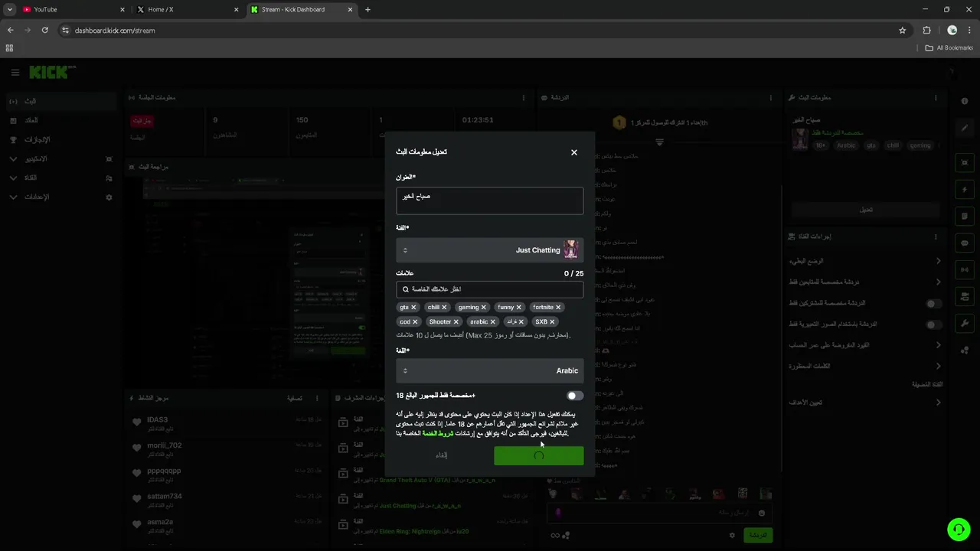Toggle subscribers-only chat switch
Viewport: 980px width, 551px height.
click(x=933, y=304)
